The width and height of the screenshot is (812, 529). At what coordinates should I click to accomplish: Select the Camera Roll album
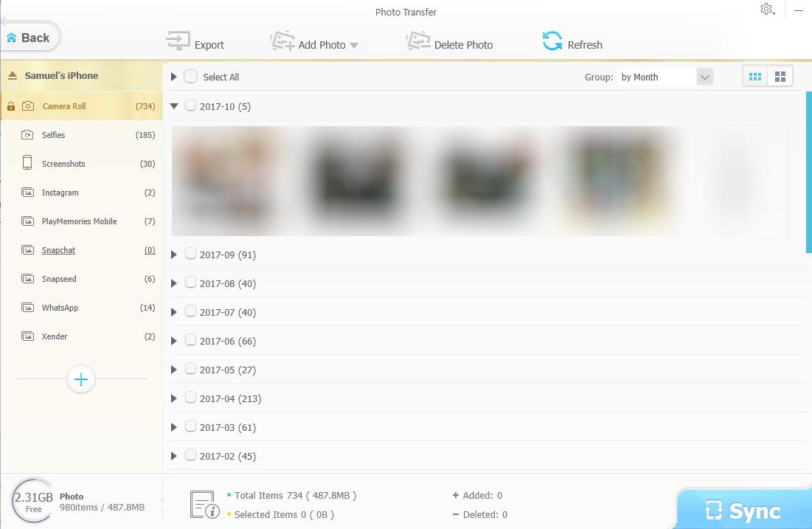pyautogui.click(x=81, y=106)
